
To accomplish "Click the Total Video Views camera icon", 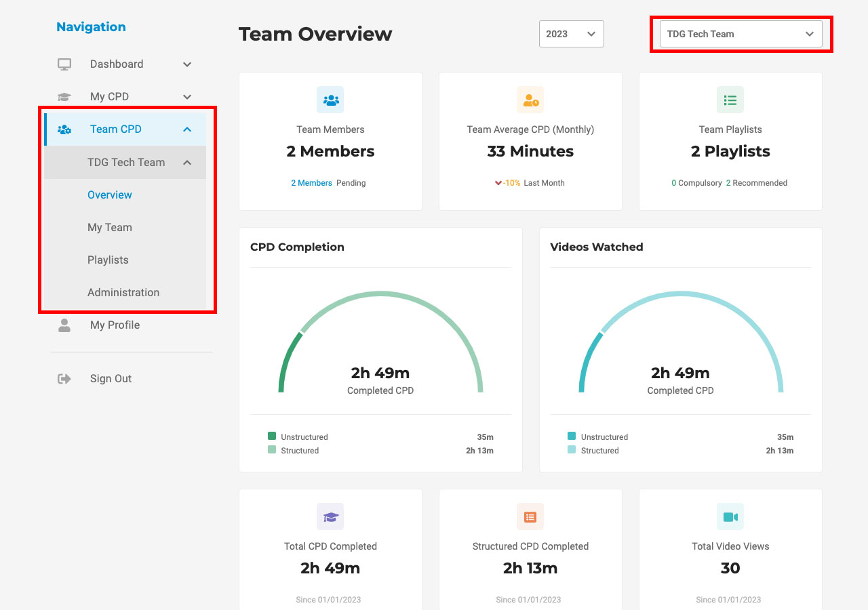I will (730, 516).
